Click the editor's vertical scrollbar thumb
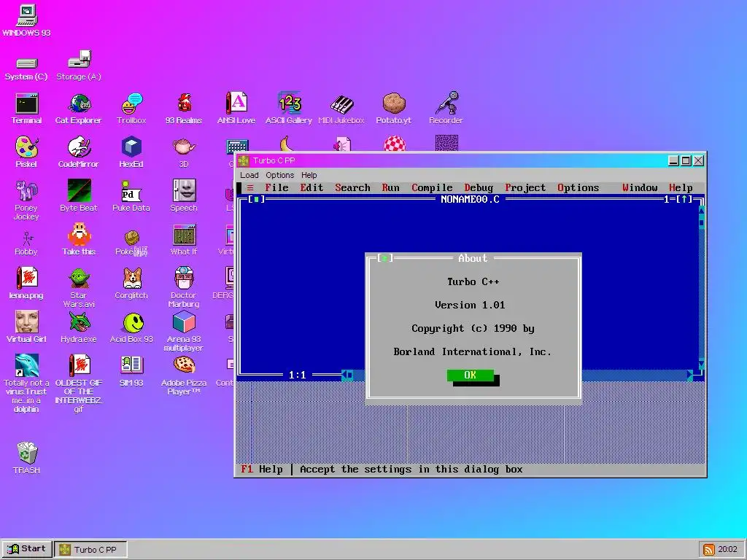This screenshot has width=747, height=560. [x=702, y=222]
